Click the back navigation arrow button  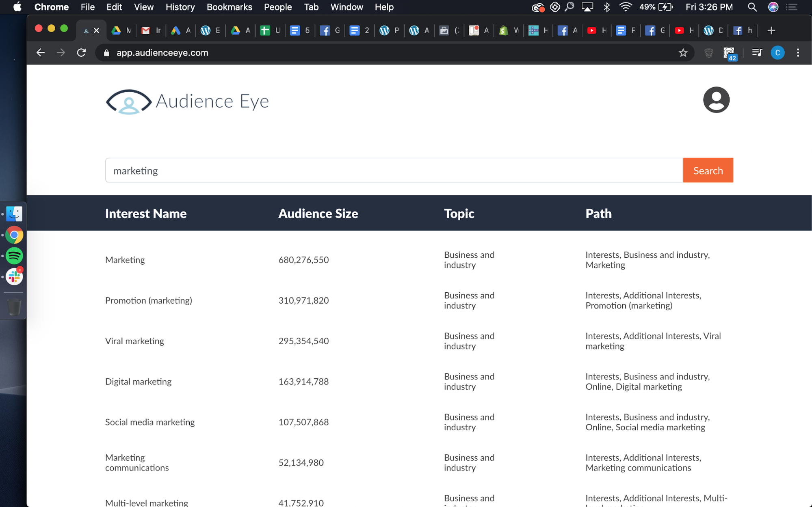[40, 53]
